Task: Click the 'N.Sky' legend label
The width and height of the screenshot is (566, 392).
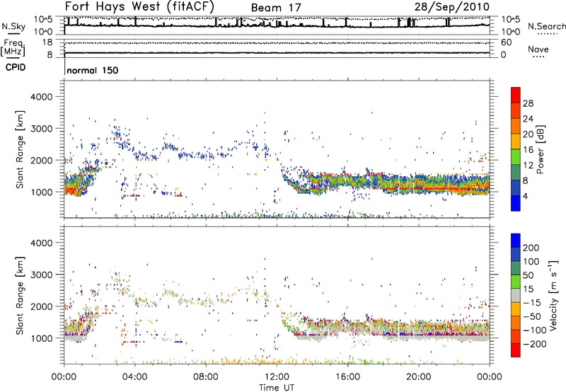Action: (x=13, y=26)
